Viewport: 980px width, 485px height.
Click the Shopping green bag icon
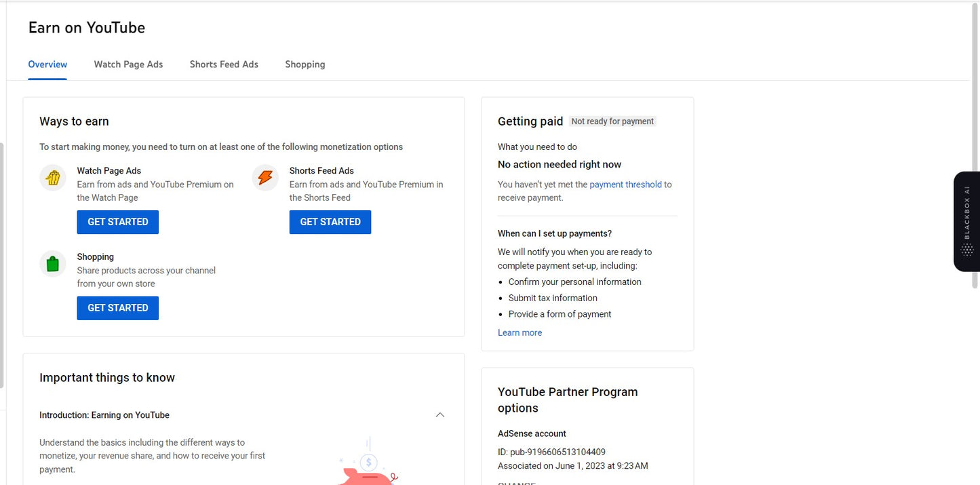point(53,264)
